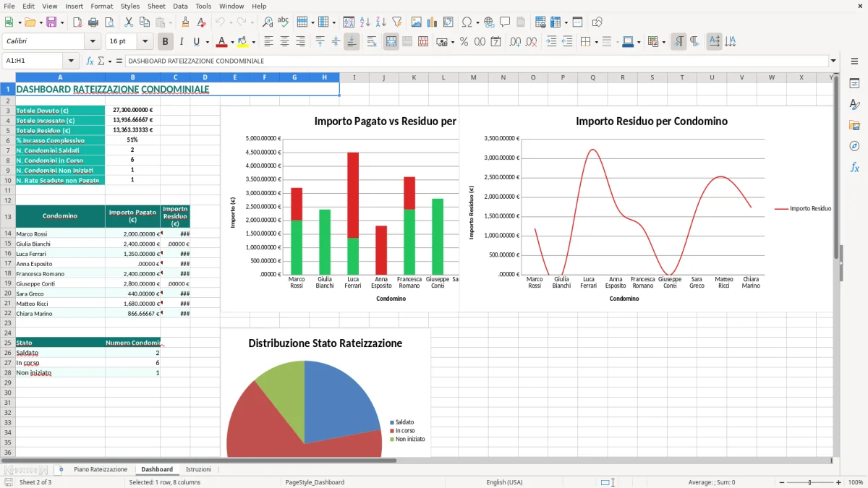Click the Insert Hyperlink globe icon
Image resolution: width=868 pixels, height=488 pixels.
click(x=490, y=22)
